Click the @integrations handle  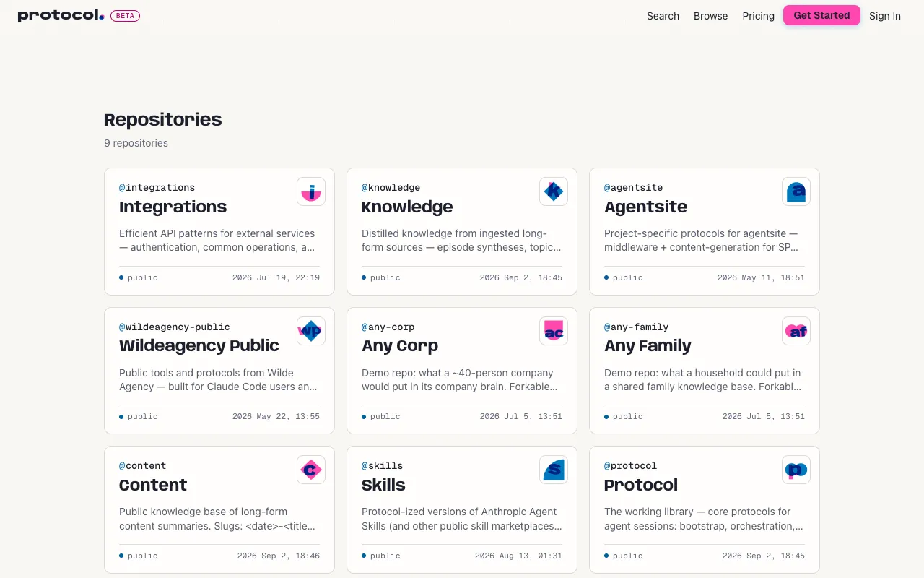[157, 188]
